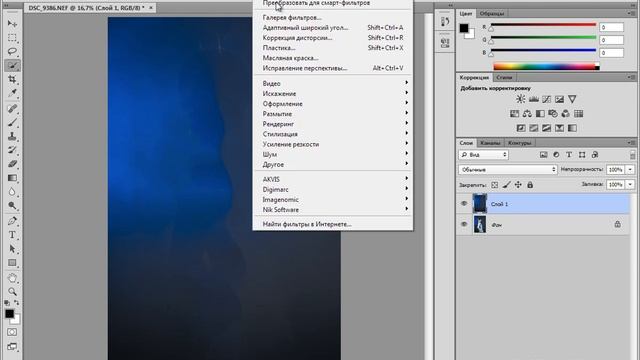Toggle lock all for layer

point(530,185)
